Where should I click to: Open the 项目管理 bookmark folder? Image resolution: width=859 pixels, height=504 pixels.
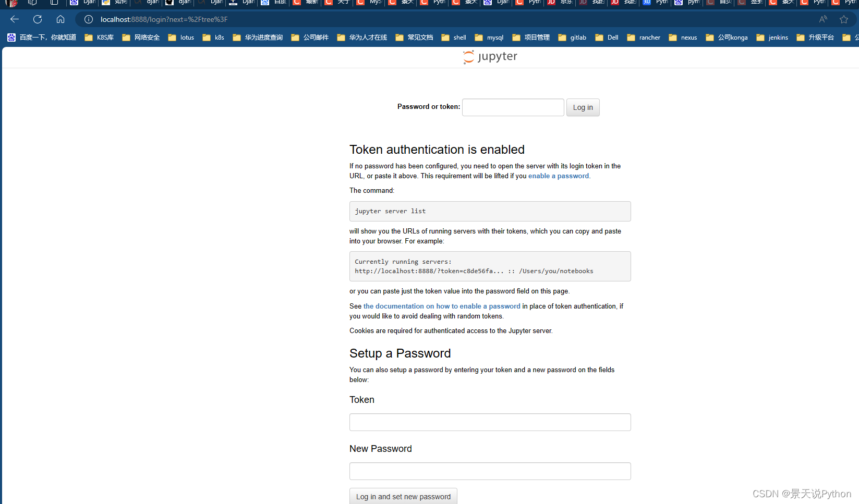pos(531,38)
